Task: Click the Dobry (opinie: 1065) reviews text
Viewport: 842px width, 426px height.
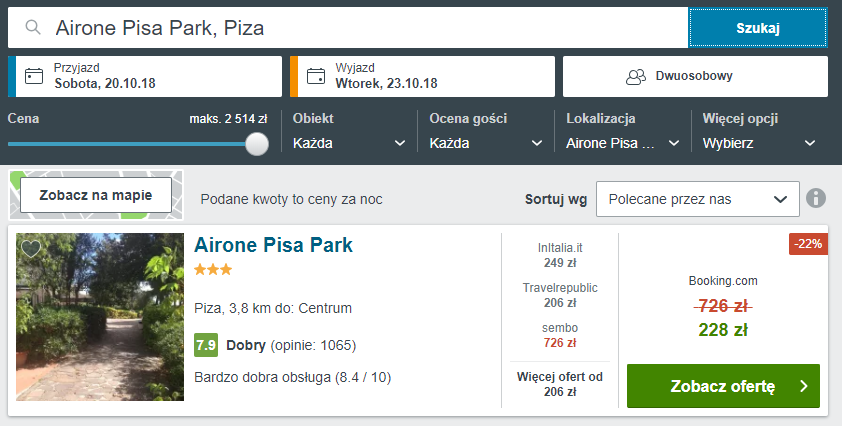Action: point(291,345)
